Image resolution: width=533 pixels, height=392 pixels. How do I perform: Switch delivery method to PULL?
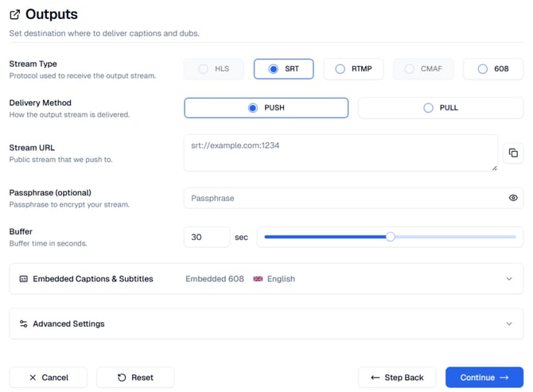pos(441,108)
